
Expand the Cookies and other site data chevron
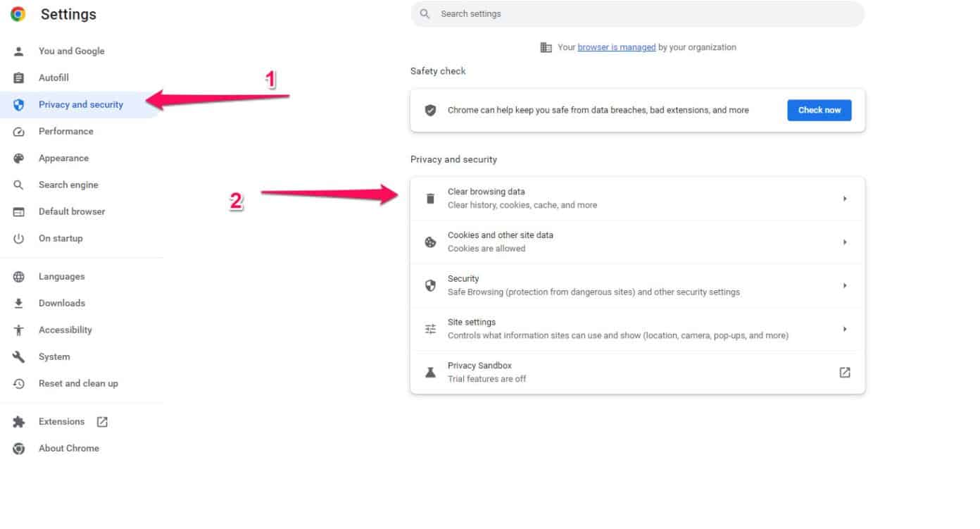pyautogui.click(x=845, y=242)
